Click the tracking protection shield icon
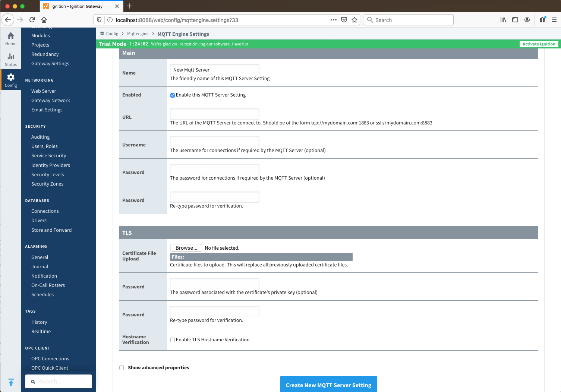 click(99, 20)
